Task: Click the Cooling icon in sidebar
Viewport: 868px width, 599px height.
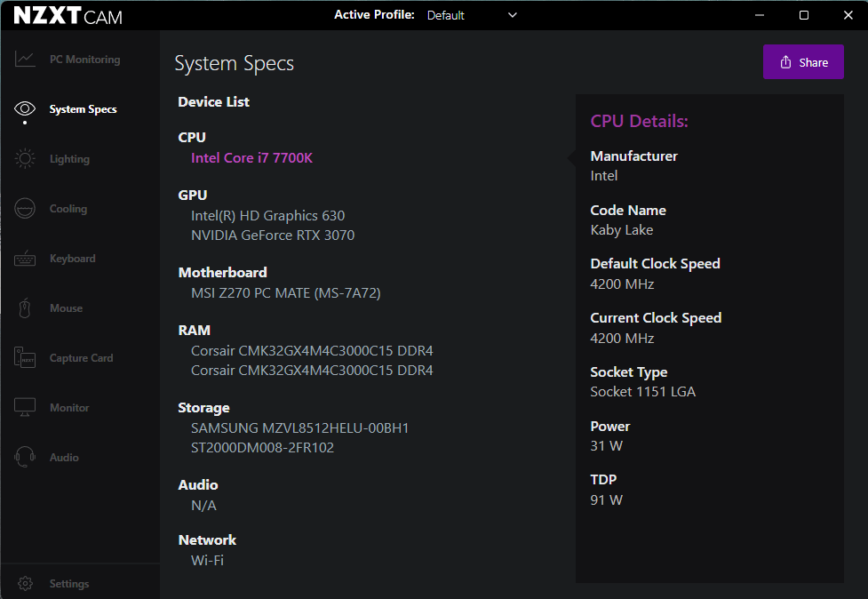Action: pyautogui.click(x=25, y=209)
